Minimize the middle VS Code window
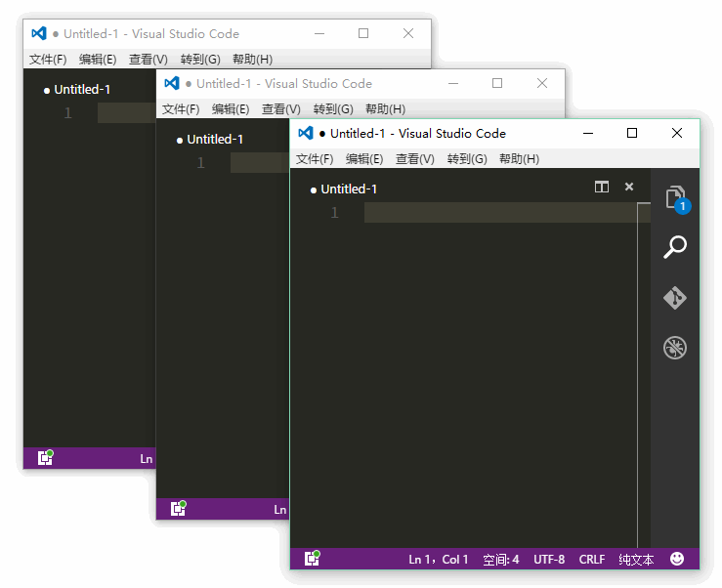The width and height of the screenshot is (722, 588). click(453, 83)
